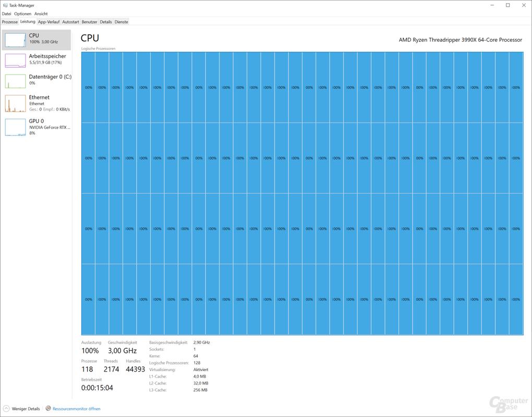Image resolution: width=532 pixels, height=417 pixels.
Task: Open the Datei menu
Action: coord(6,14)
